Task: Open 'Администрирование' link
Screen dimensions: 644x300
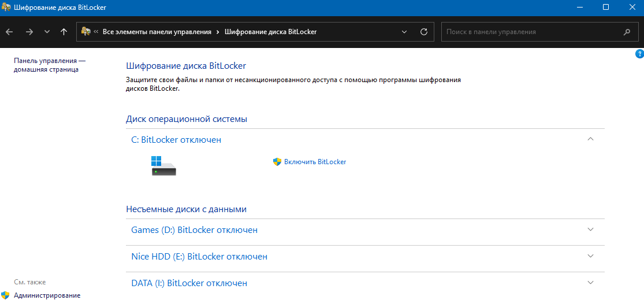Action: coord(47,295)
